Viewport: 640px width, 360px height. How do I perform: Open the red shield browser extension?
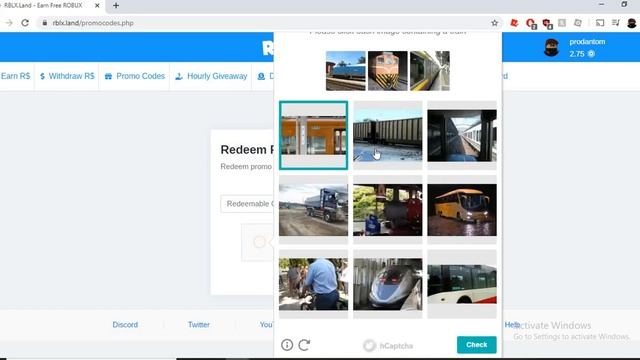[547, 23]
